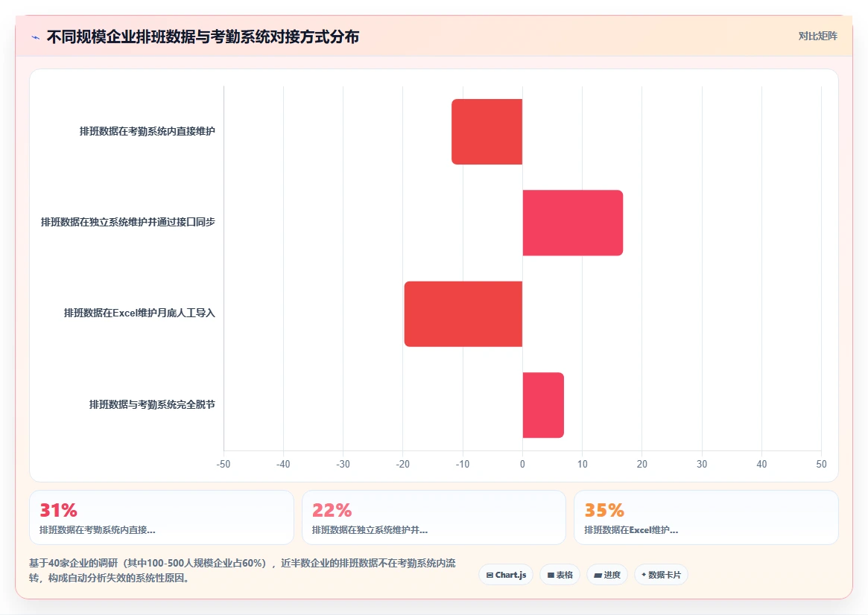Click the lightning icon beside the title

click(x=36, y=38)
